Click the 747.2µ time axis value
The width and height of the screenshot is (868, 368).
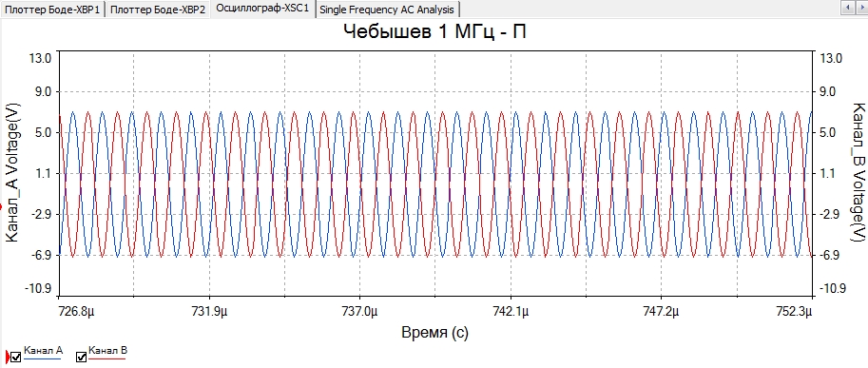point(661,312)
